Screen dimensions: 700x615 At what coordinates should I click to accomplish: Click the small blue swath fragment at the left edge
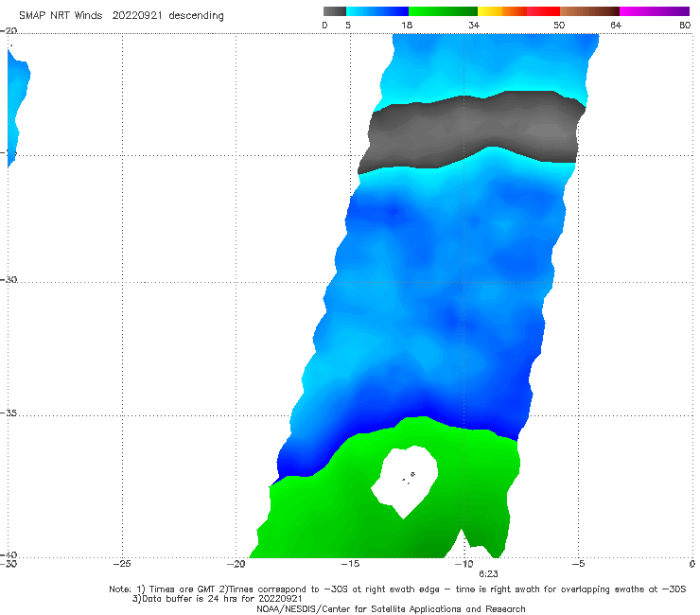(17, 107)
